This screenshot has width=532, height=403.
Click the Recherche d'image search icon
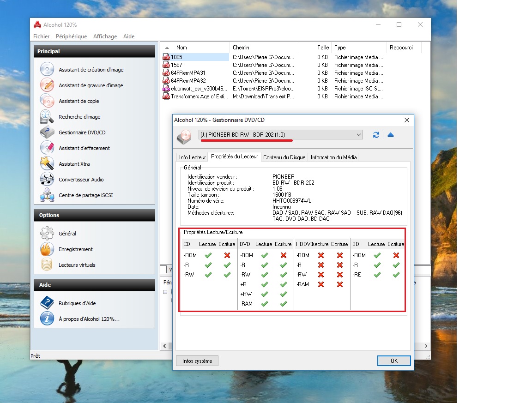tap(47, 117)
